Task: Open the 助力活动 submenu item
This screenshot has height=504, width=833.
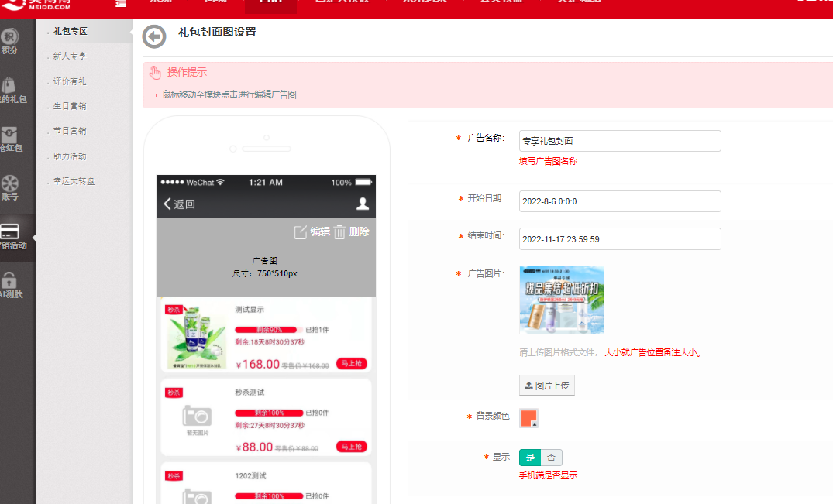Action: click(x=70, y=156)
